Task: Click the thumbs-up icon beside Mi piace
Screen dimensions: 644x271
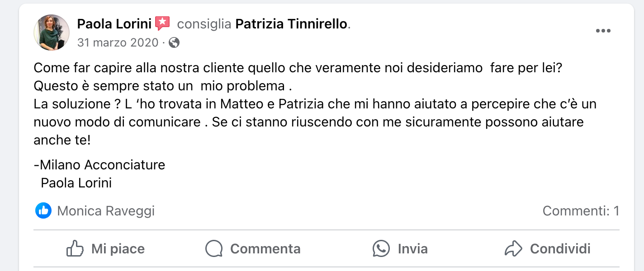Action: click(x=75, y=249)
